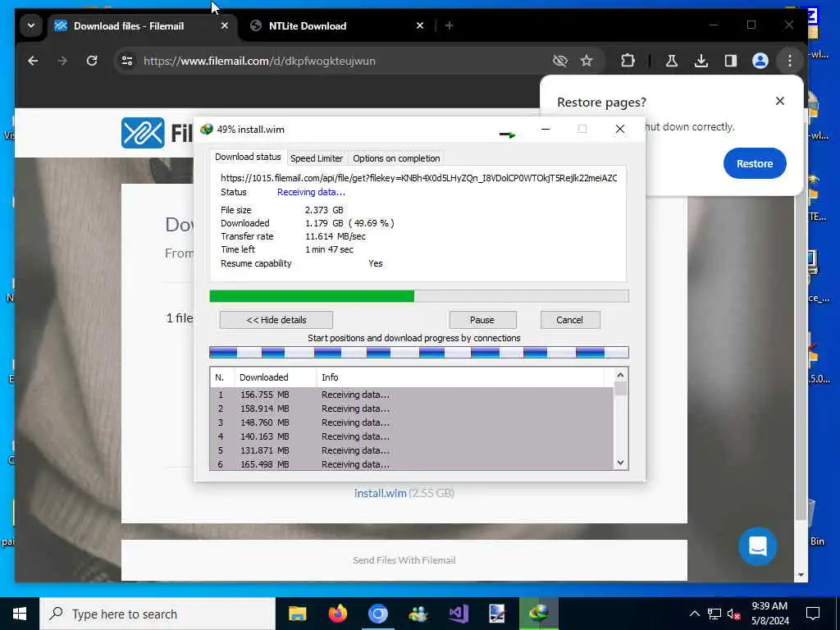840x630 pixels.
Task: Open Chrome extensions puzzle icon
Action: pos(628,61)
